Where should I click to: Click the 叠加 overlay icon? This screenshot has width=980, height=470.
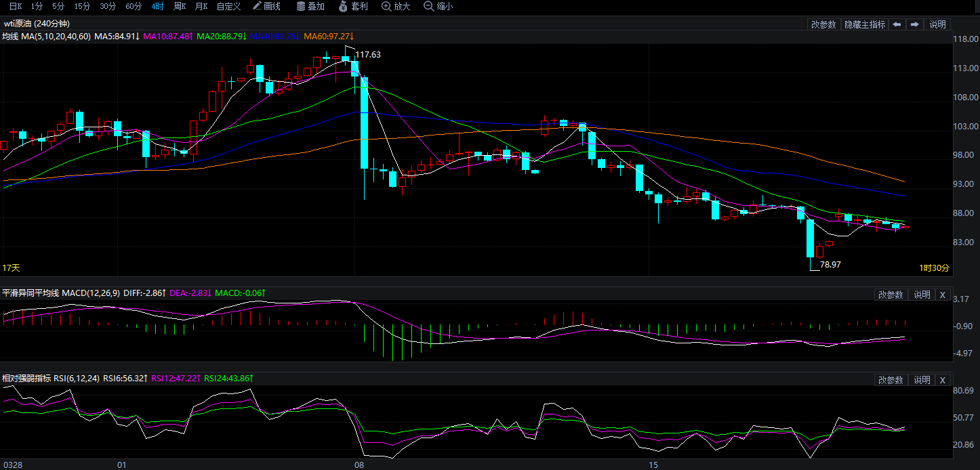point(310,6)
